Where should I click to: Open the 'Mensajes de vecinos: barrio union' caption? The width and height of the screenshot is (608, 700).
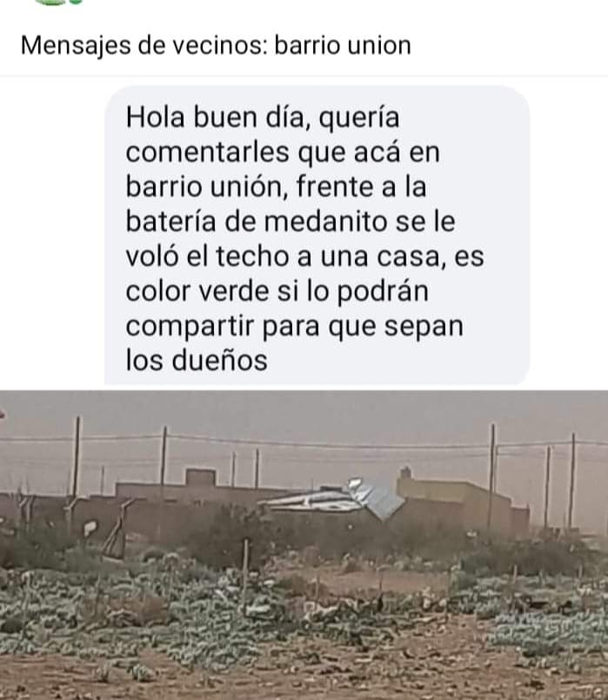pos(216,45)
